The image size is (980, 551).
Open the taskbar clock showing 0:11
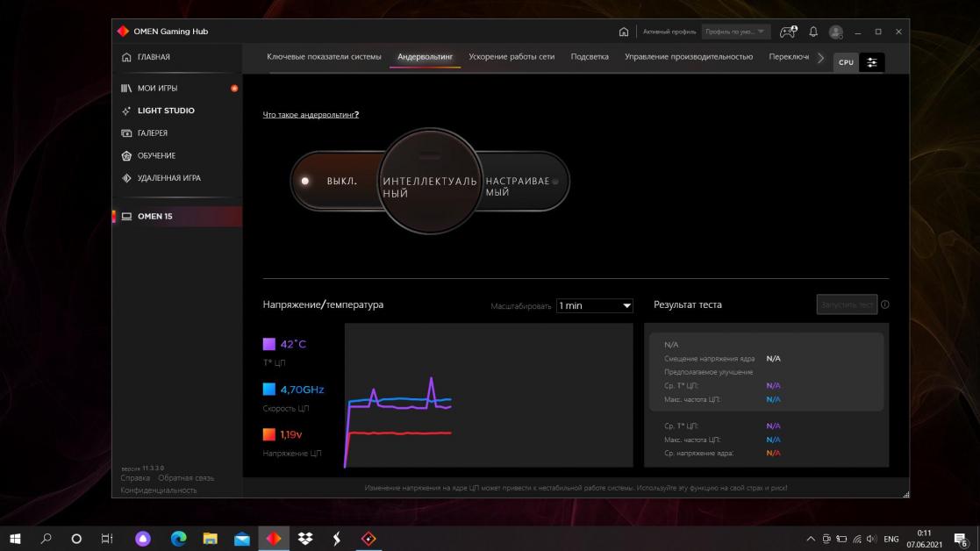pyautogui.click(x=925, y=539)
